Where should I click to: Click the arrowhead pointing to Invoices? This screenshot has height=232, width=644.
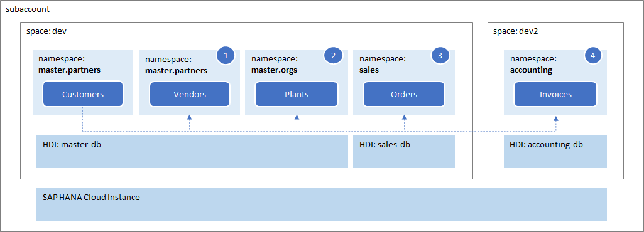[556, 118]
